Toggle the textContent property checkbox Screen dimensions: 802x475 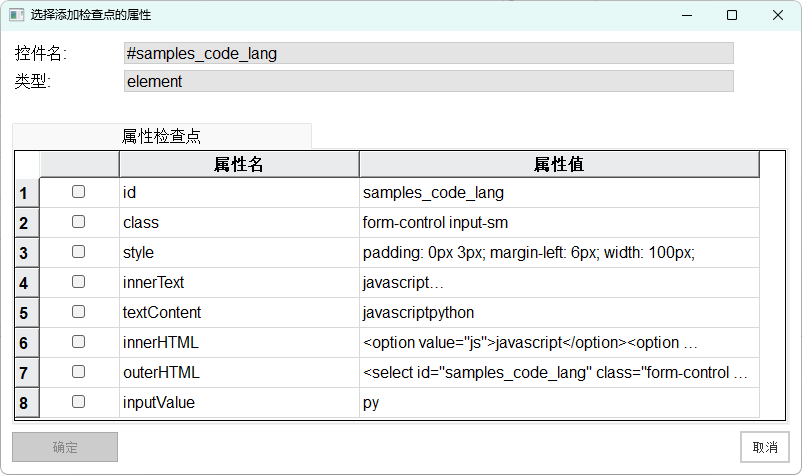pyautogui.click(x=79, y=312)
